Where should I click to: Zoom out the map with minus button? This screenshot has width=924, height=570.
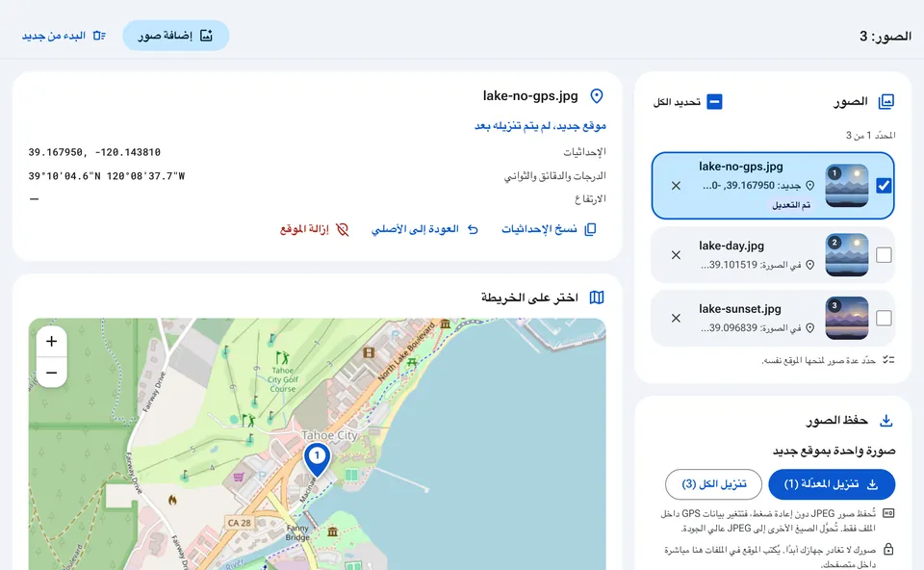[51, 373]
